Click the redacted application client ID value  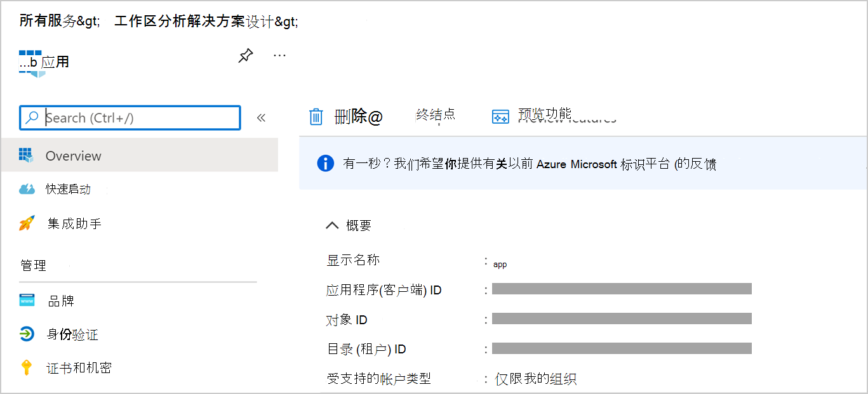pyautogui.click(x=622, y=289)
